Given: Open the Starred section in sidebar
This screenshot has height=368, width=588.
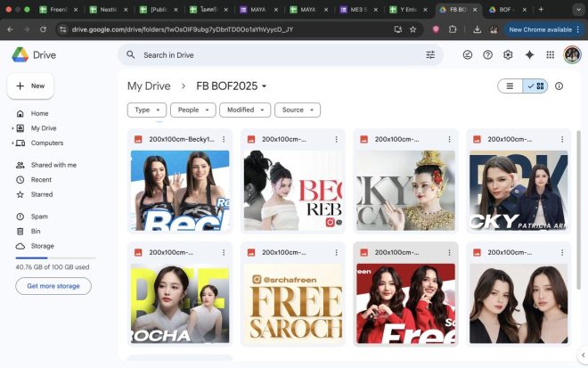Looking at the screenshot, I should pyautogui.click(x=42, y=194).
